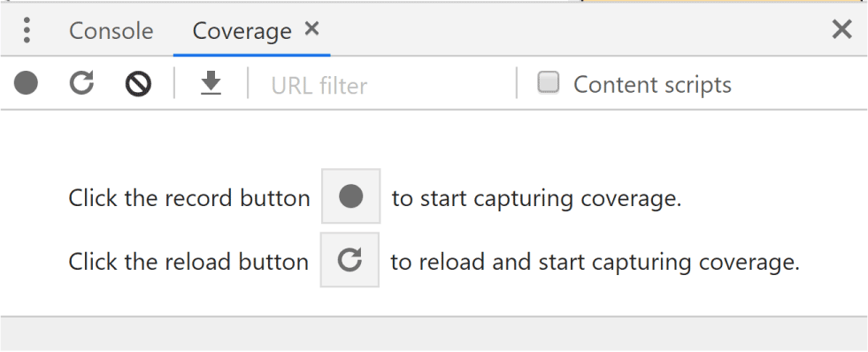Start recording coverage from the toolbar record icon

pyautogui.click(x=26, y=83)
